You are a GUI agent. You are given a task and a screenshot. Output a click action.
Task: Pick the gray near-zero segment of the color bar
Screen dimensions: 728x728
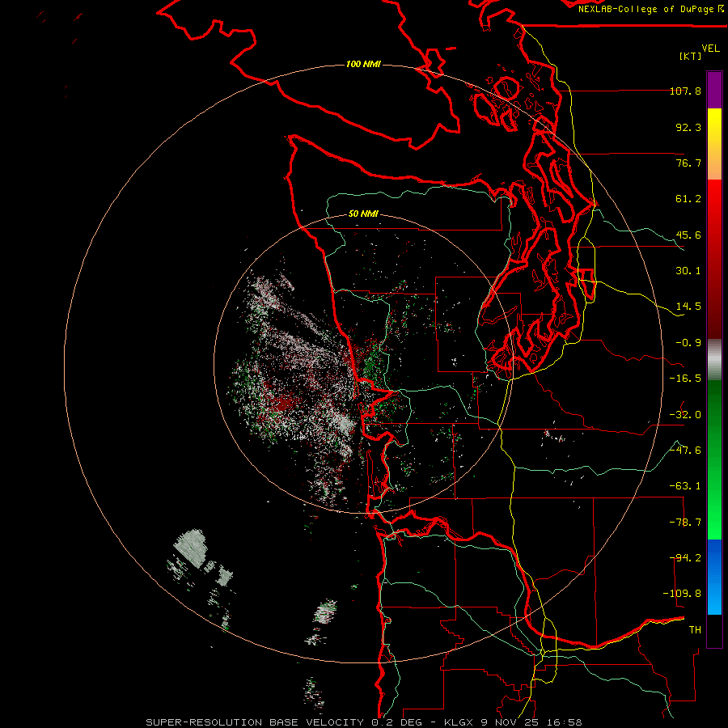coord(714,358)
